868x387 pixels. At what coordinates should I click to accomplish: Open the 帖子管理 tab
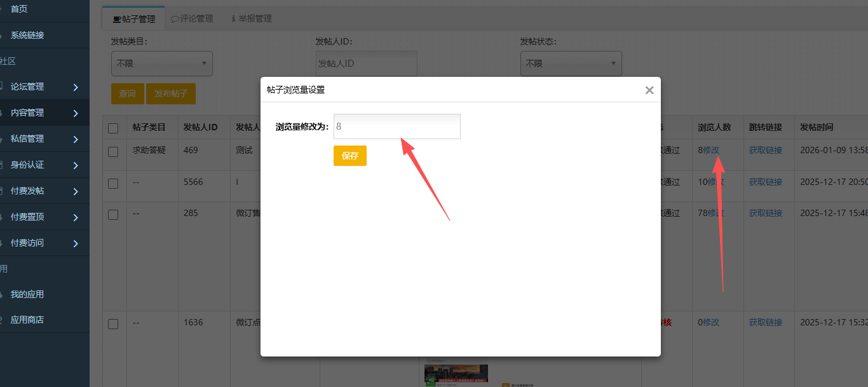tap(133, 19)
